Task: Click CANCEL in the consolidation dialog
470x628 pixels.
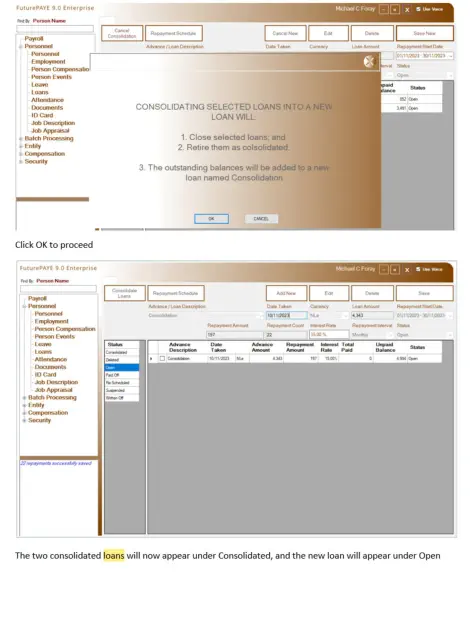Action: (x=261, y=219)
